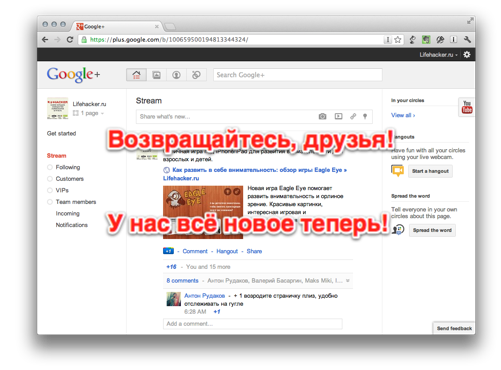Click the lock icon in address bar
Screen dimensions: 501x370
tap(84, 40)
